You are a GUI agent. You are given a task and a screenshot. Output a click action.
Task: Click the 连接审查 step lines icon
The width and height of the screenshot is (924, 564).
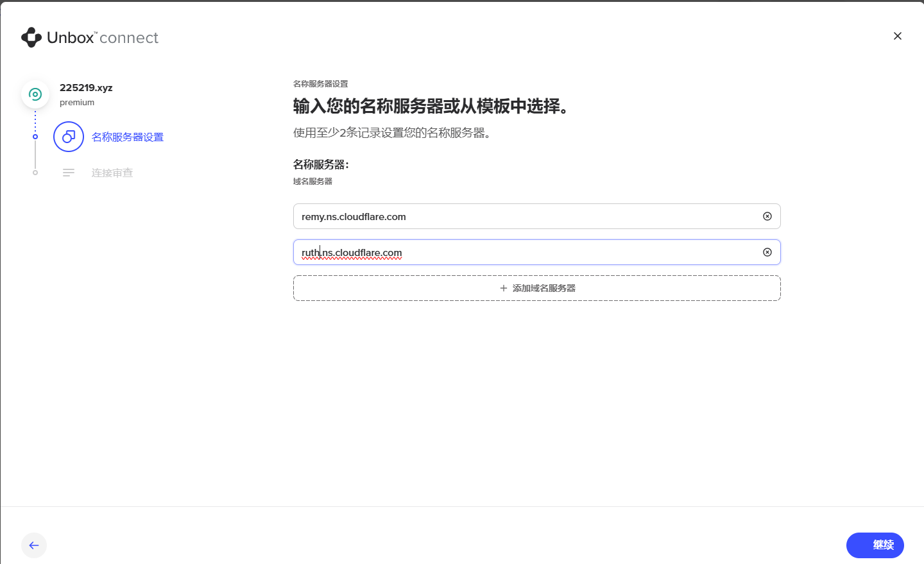tap(69, 173)
